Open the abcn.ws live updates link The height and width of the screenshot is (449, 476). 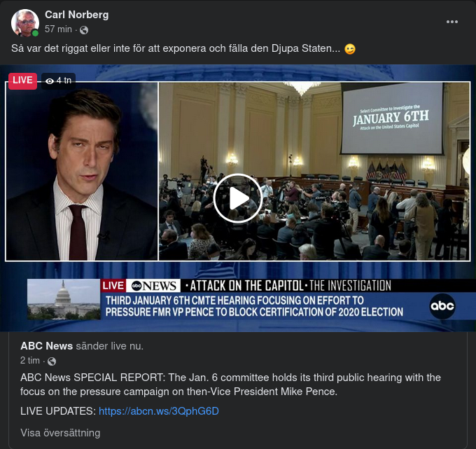pos(159,411)
